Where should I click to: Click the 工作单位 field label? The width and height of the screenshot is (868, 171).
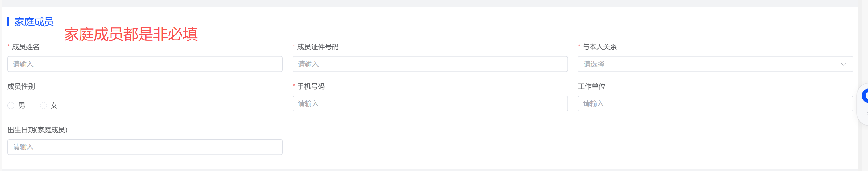coord(592,86)
